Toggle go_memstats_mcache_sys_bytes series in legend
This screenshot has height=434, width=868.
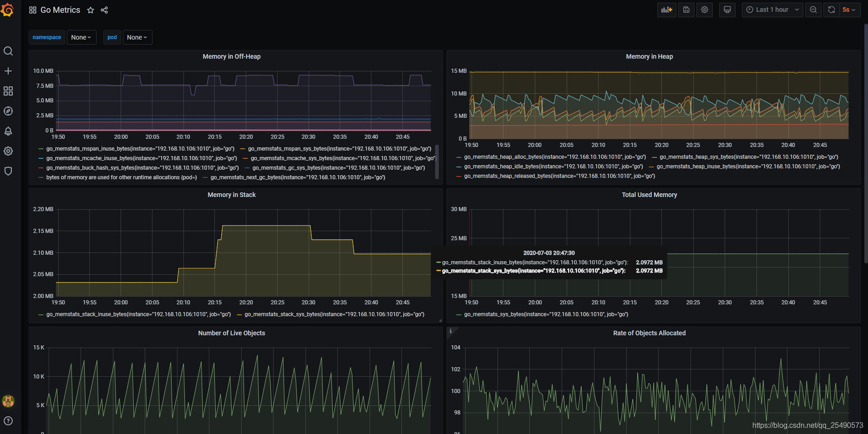click(343, 158)
